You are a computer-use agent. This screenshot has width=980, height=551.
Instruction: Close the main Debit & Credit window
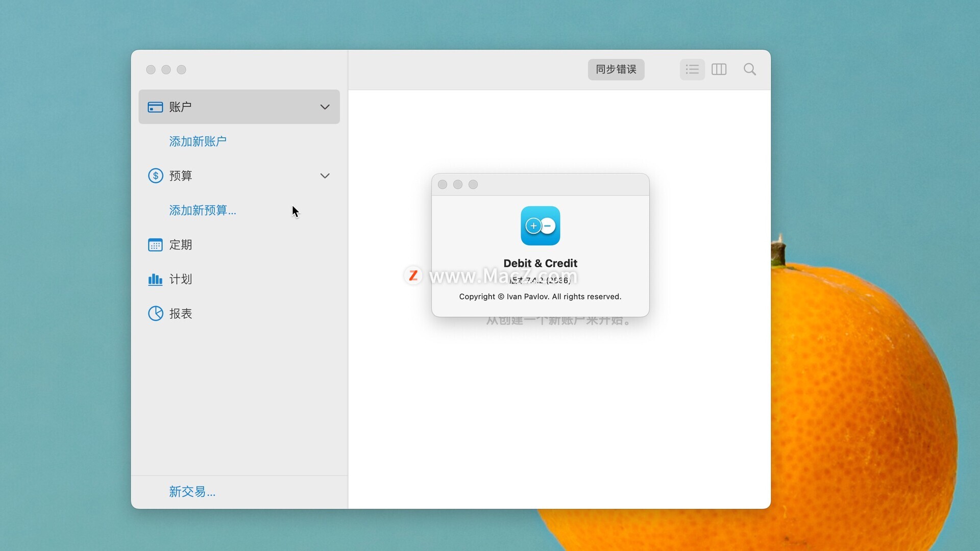[151, 70]
